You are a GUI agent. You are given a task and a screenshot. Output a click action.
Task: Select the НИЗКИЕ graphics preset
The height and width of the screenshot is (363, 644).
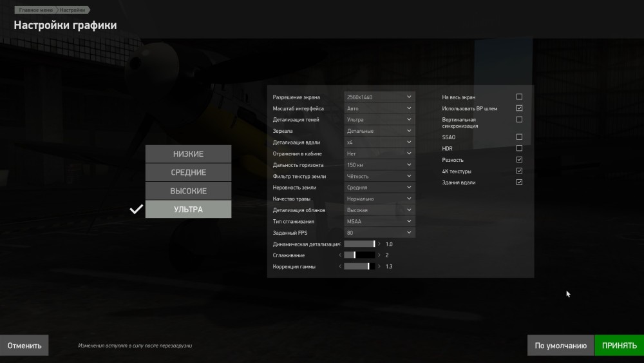click(x=188, y=153)
